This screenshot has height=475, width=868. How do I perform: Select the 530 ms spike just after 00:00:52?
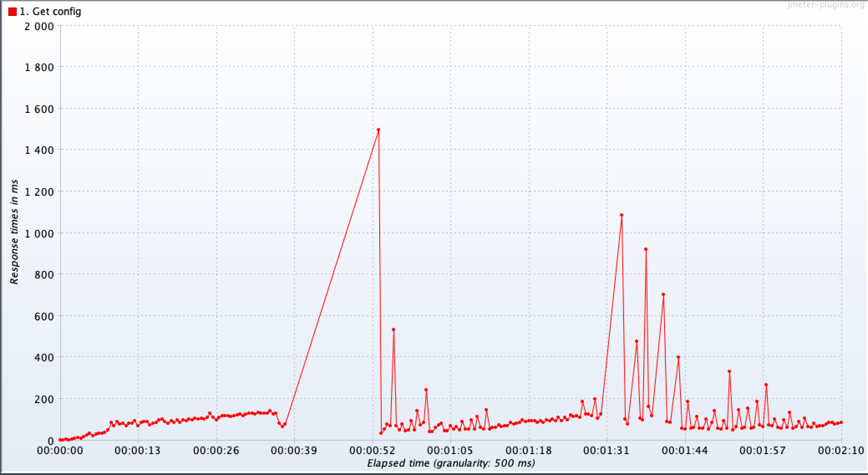(393, 329)
